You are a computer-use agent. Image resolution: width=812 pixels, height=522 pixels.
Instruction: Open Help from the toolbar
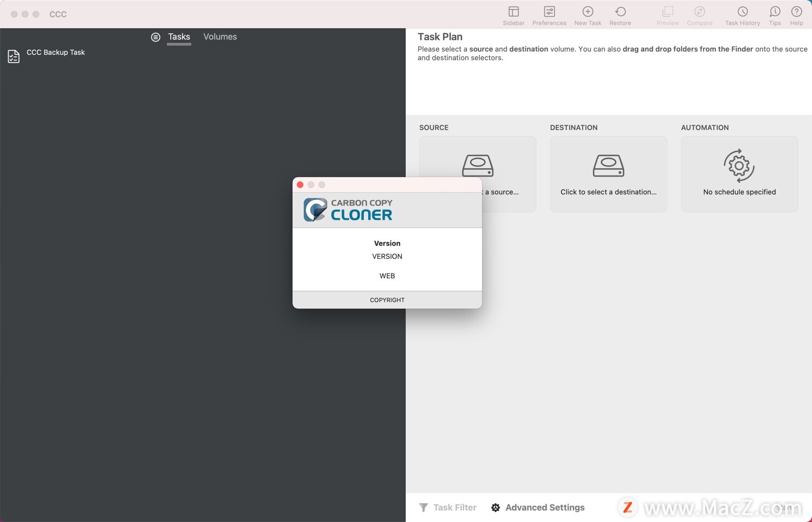pos(796,16)
